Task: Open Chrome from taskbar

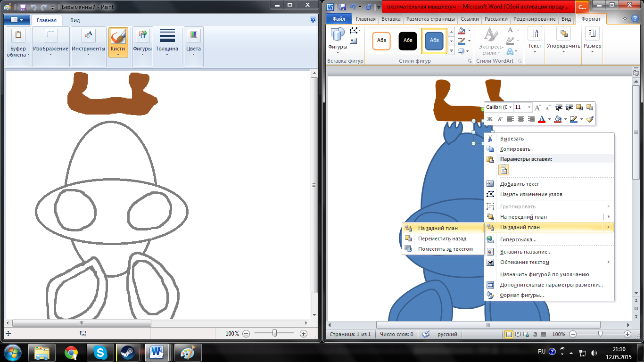Action: [x=71, y=352]
